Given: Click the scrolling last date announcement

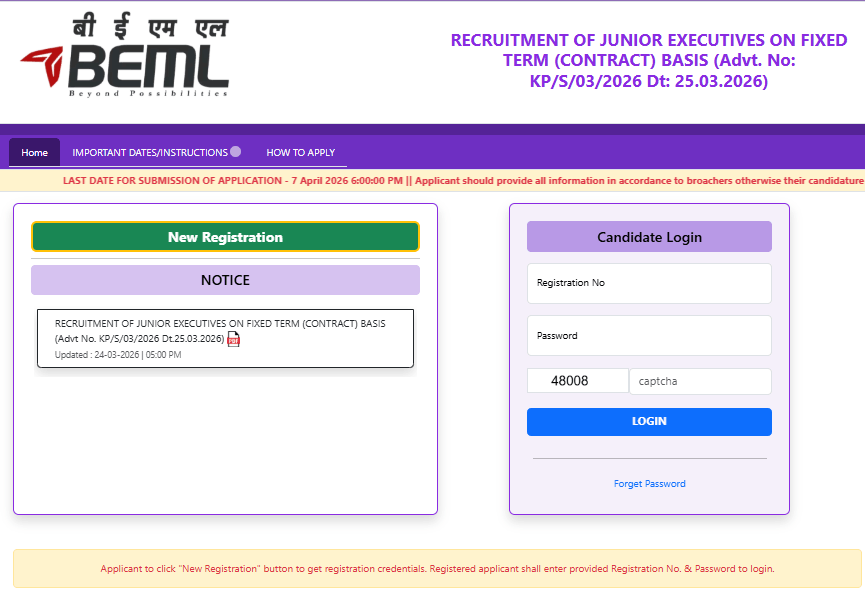Looking at the screenshot, I should 432,181.
